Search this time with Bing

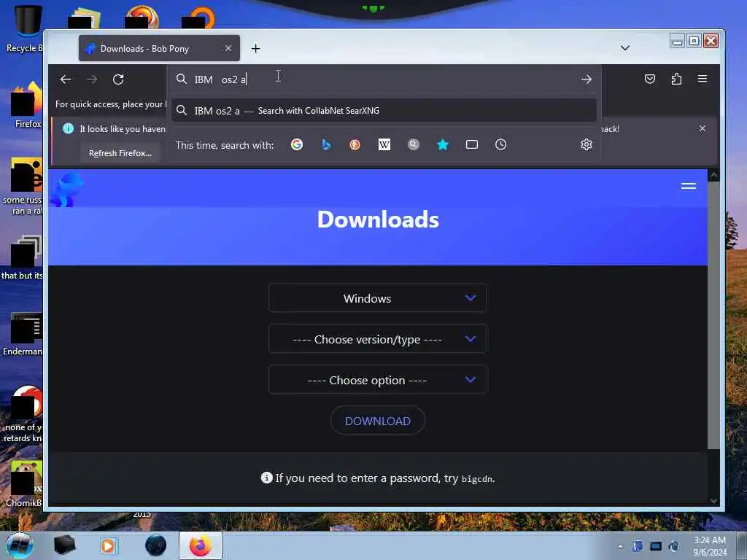[x=326, y=145]
